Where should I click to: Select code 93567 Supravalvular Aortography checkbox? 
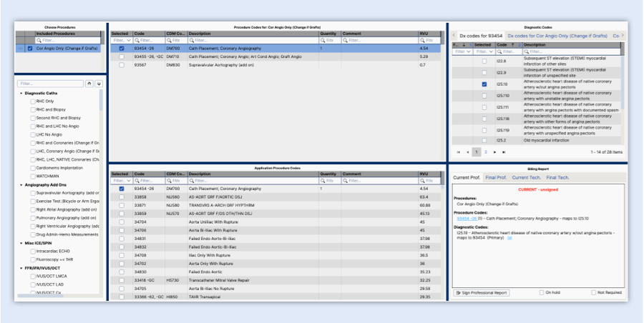[121, 64]
